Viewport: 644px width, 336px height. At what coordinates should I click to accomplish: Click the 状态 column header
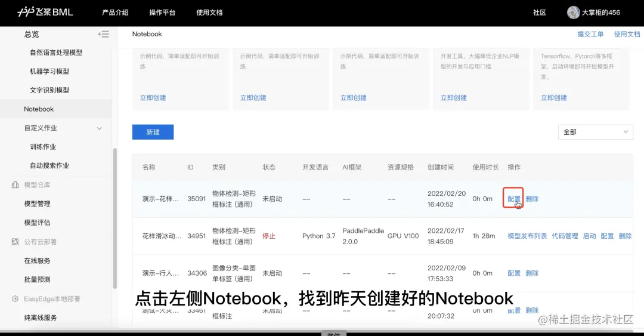click(269, 167)
